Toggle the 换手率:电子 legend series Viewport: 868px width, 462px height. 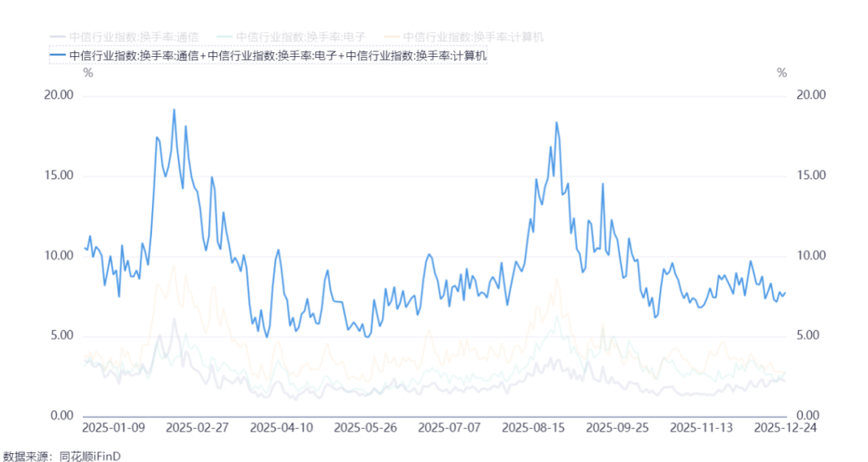[291, 37]
